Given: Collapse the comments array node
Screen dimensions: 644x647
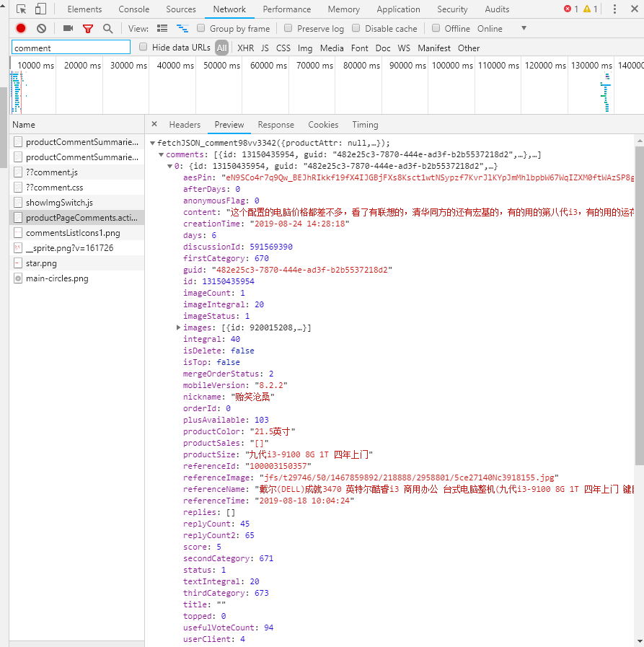Looking at the screenshot, I should point(162,155).
